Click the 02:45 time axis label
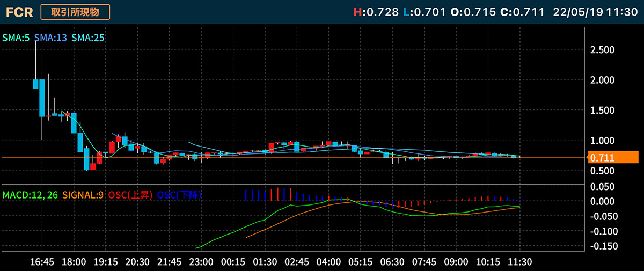644x271 pixels. (x=297, y=262)
